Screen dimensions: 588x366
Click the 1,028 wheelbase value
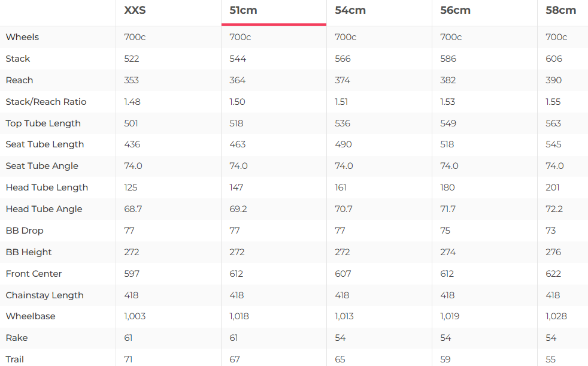point(556,316)
